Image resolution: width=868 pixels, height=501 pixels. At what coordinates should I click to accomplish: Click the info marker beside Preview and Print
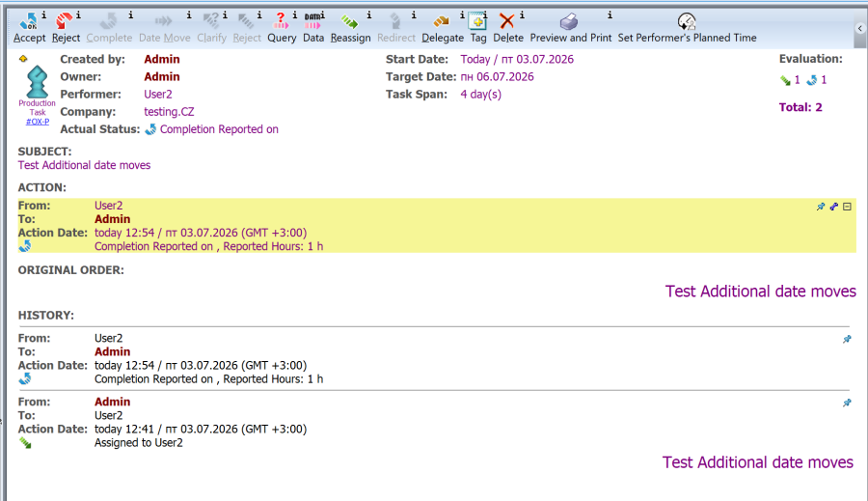click(x=610, y=15)
